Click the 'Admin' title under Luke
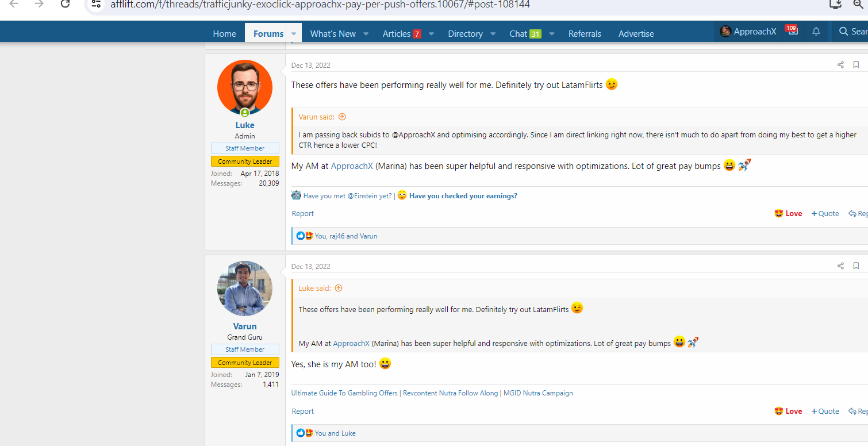868x446 pixels. click(x=245, y=136)
